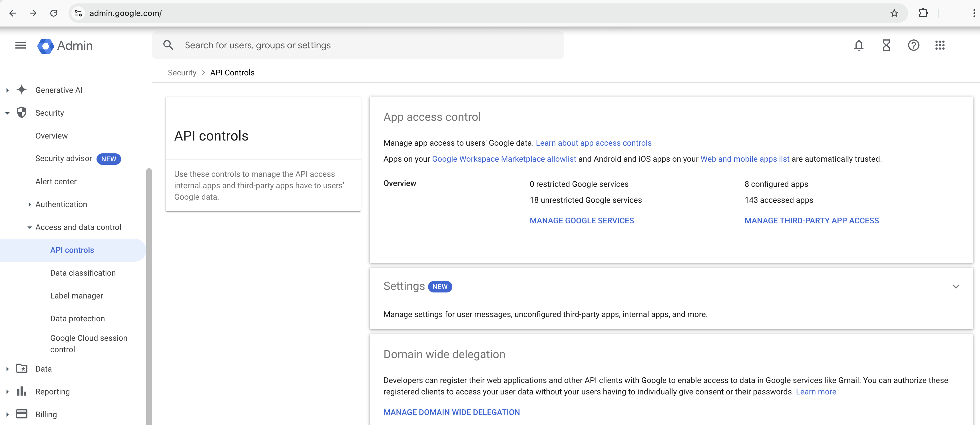Click the hourglass tasks icon
Screen dimensions: 980x425
click(886, 45)
